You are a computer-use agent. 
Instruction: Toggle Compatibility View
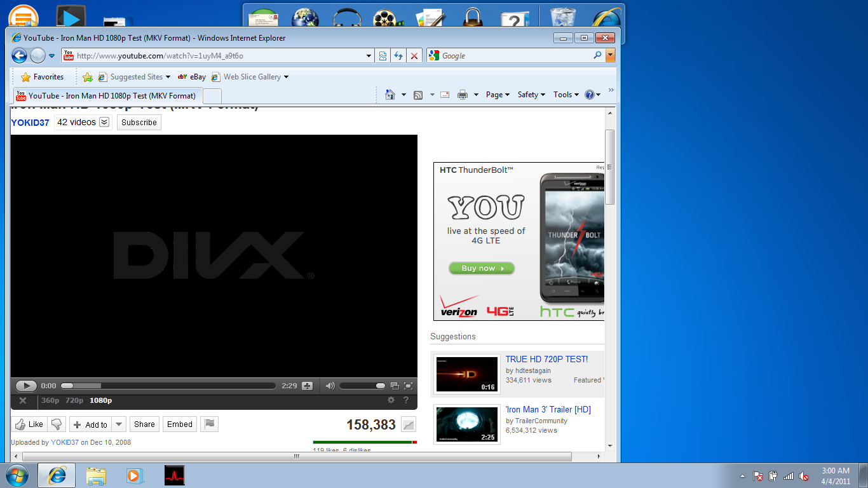[383, 56]
